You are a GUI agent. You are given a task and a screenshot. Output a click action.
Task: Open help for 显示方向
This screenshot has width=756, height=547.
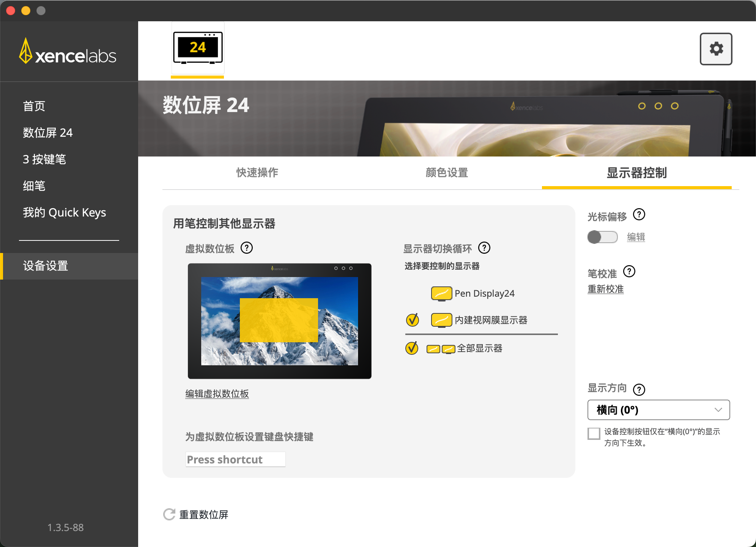click(x=640, y=389)
